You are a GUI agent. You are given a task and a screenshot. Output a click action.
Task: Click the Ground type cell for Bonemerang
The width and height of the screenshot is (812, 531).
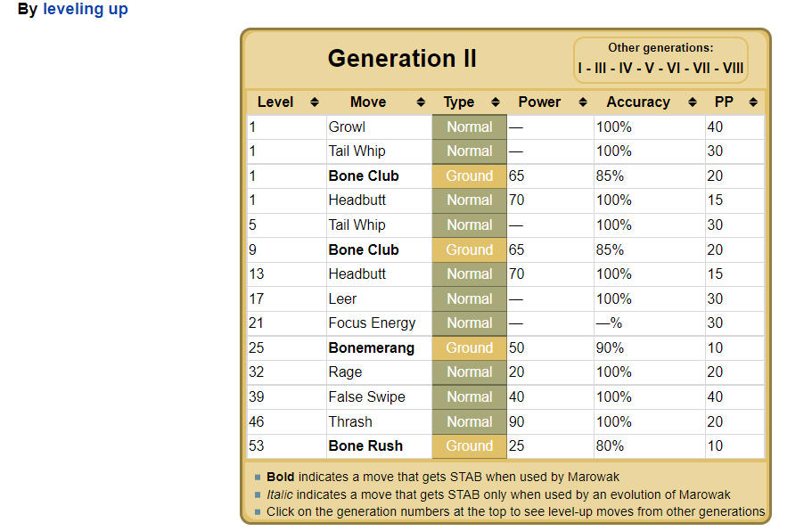tap(469, 347)
